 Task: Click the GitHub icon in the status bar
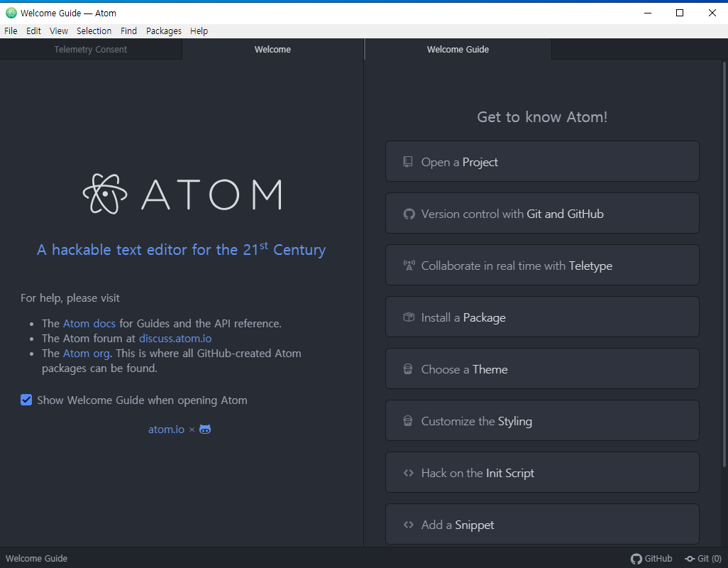click(636, 559)
